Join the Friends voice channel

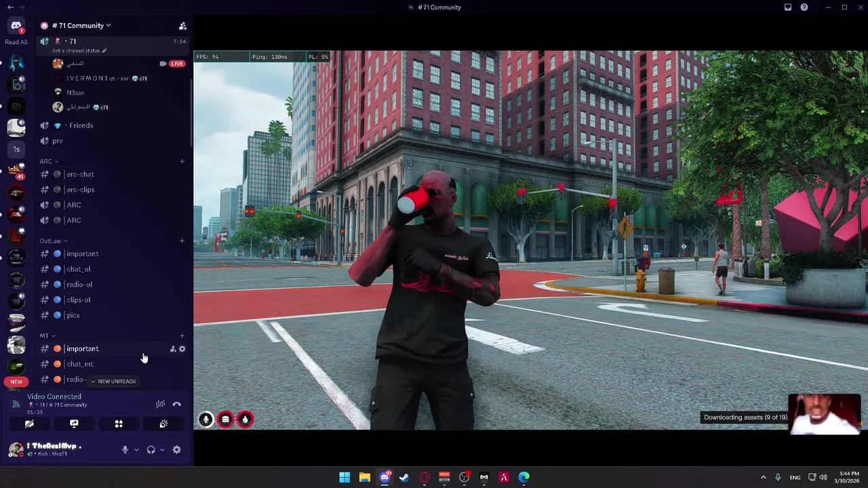tap(81, 125)
